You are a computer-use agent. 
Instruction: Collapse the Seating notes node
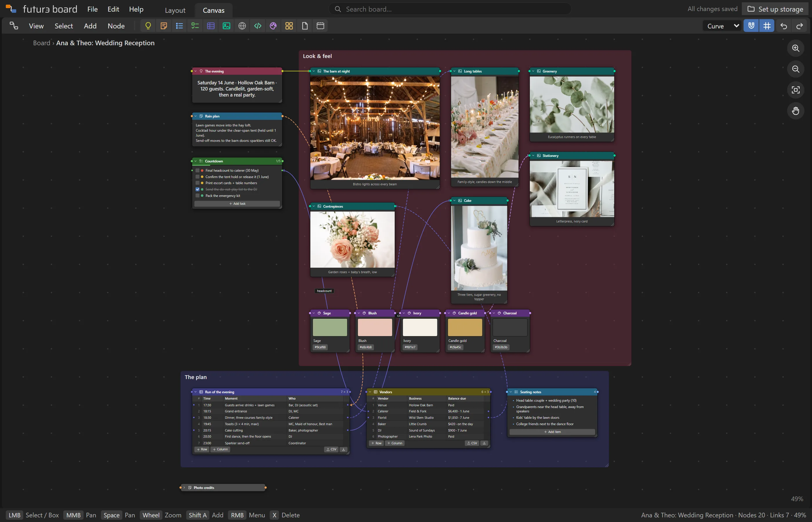click(511, 392)
